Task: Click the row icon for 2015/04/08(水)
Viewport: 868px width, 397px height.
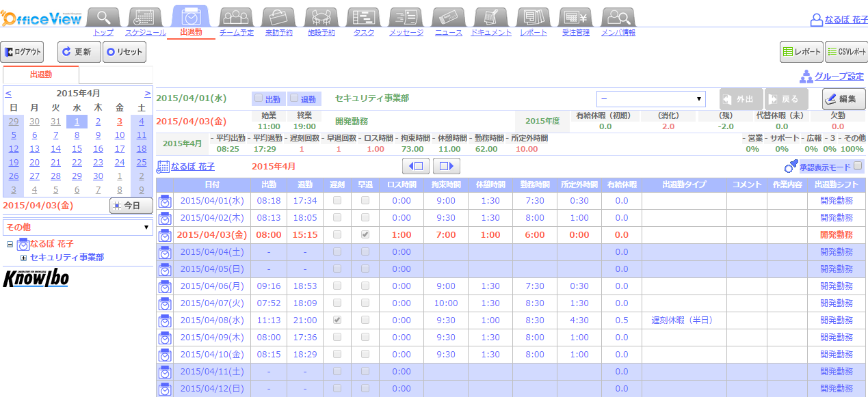Action: pyautogui.click(x=165, y=320)
